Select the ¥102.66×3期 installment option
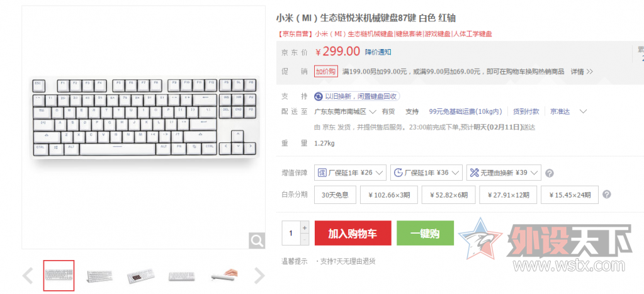 tap(389, 195)
